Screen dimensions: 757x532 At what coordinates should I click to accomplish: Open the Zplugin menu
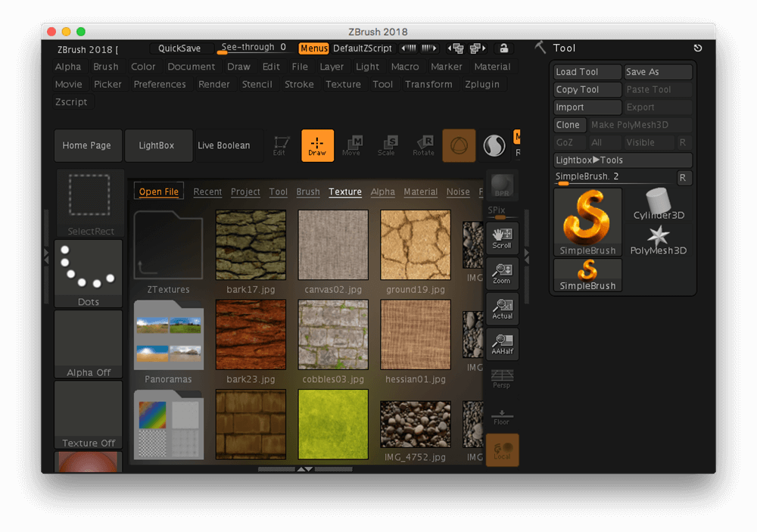tap(481, 85)
